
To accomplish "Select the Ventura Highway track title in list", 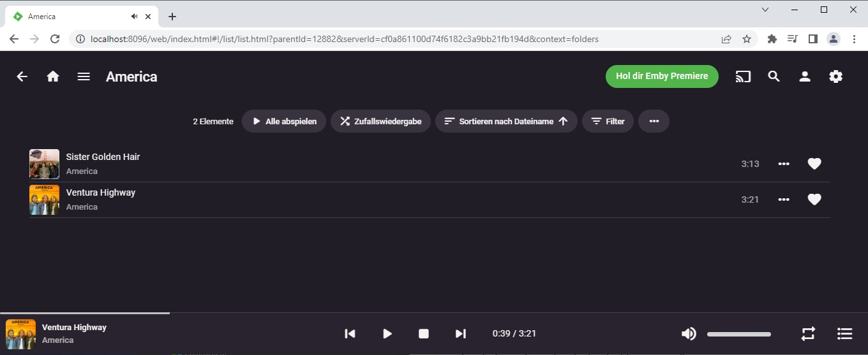I will (x=101, y=192).
